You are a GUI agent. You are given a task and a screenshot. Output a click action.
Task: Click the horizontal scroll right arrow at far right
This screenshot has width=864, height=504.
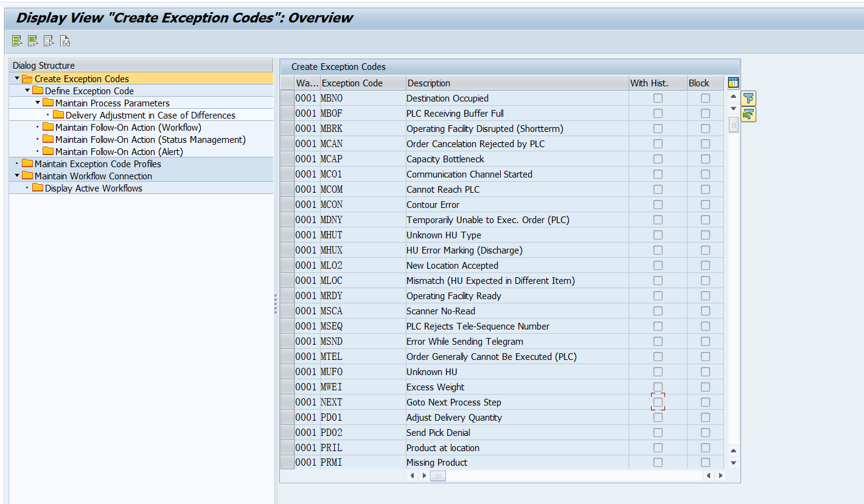pyautogui.click(x=722, y=476)
